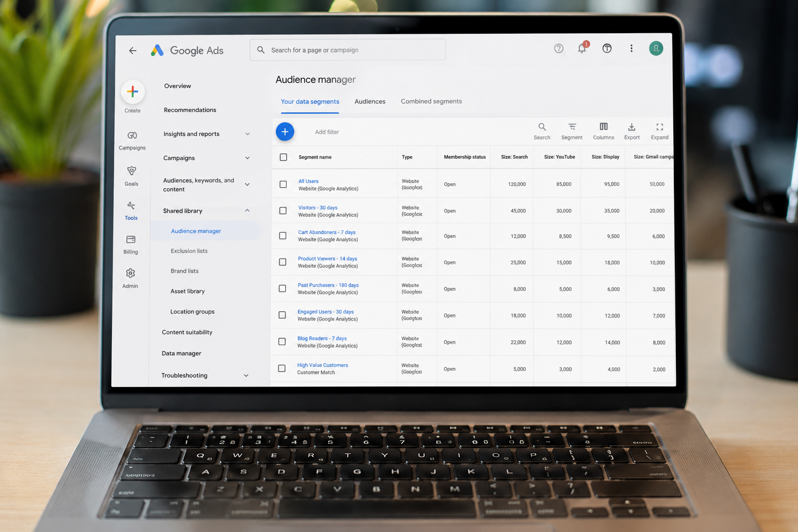Open the notifications bell

pyautogui.click(x=582, y=48)
